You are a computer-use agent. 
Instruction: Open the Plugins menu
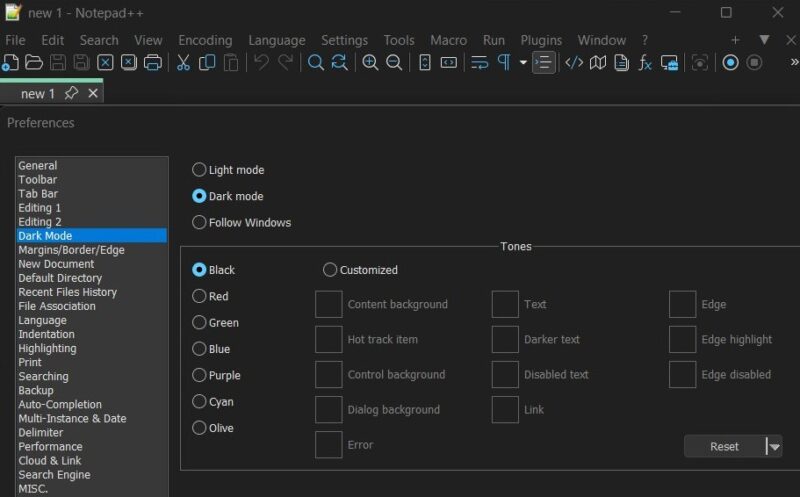541,40
